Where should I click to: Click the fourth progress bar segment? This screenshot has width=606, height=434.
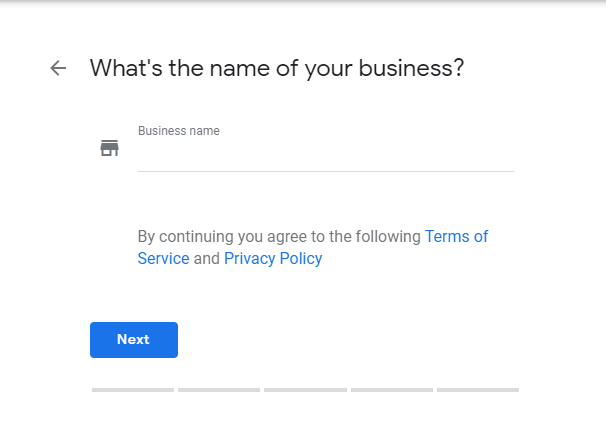pos(392,389)
